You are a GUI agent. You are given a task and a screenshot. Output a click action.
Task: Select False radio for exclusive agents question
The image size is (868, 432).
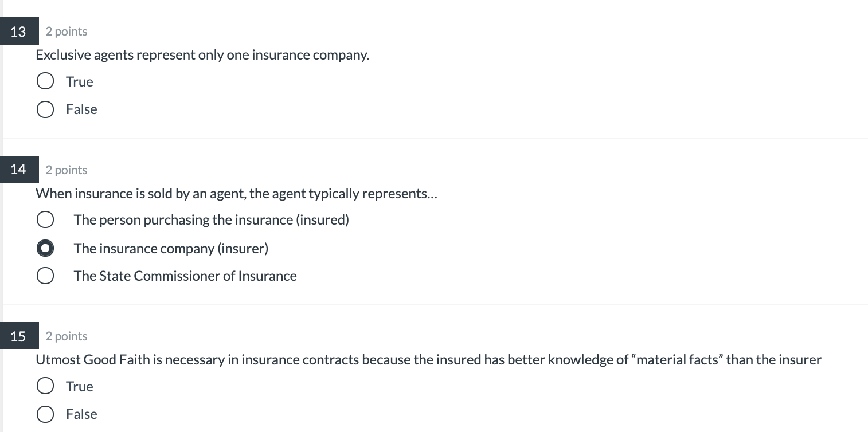click(45, 109)
